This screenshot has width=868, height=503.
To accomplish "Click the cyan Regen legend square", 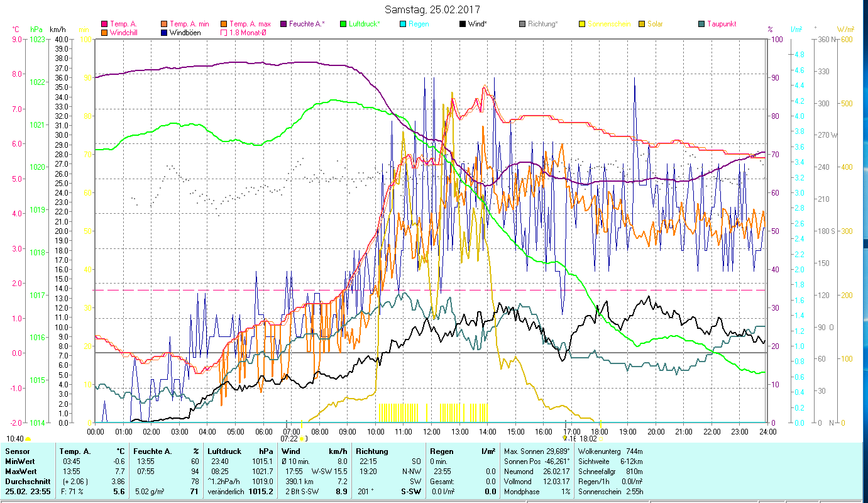I will [403, 24].
